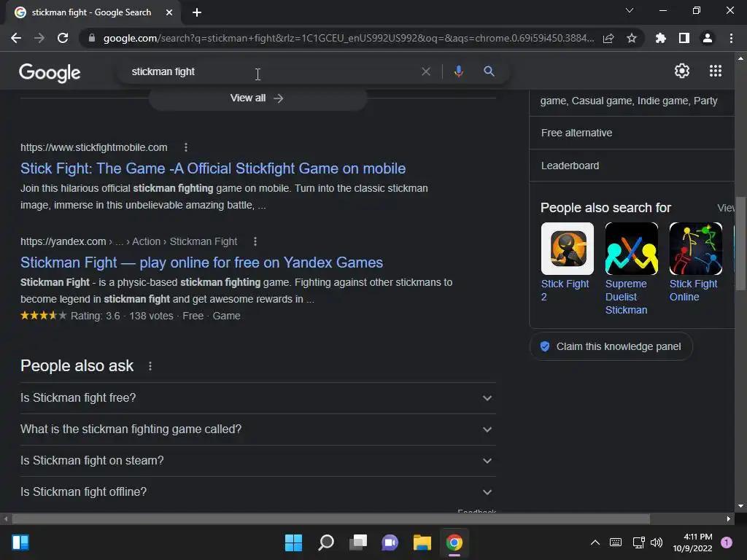This screenshot has height=560, width=747.
Task: Open the clock and date flyout
Action: 692,542
